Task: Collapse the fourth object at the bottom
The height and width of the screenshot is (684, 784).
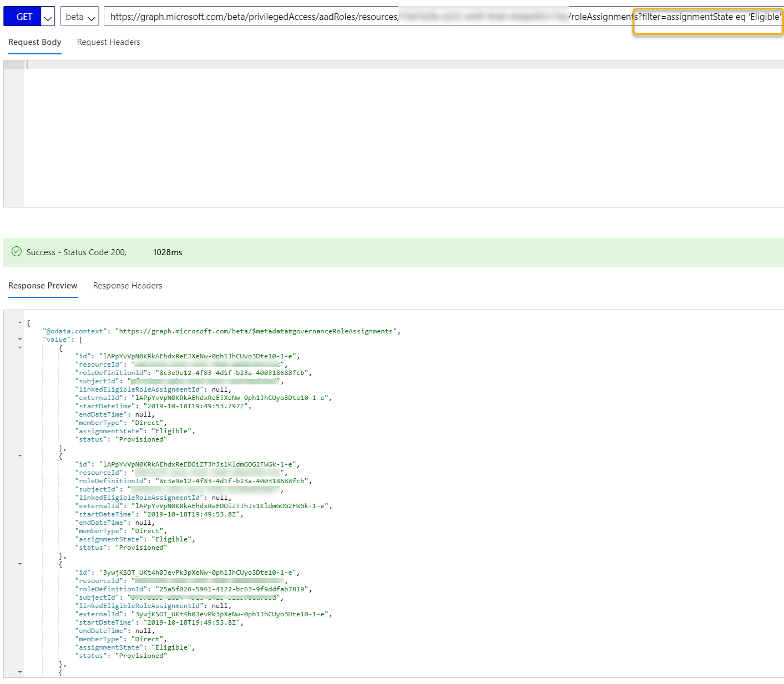Action: (21, 672)
